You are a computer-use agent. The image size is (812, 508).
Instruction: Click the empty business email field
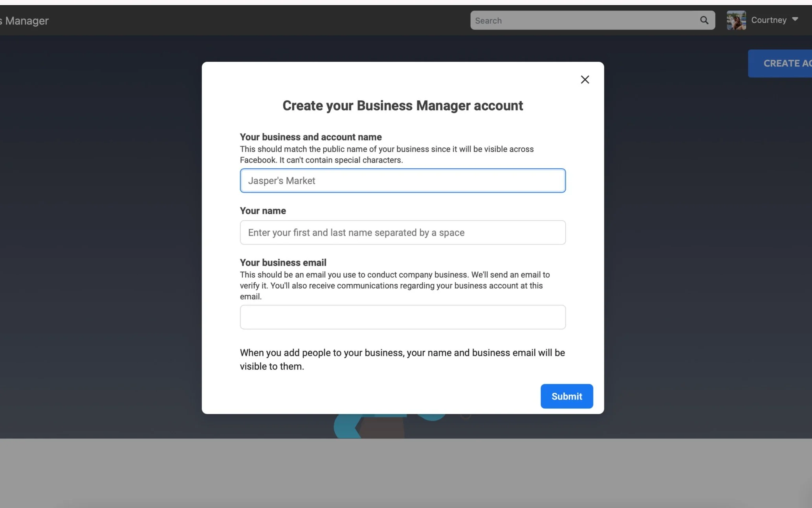[402, 317]
